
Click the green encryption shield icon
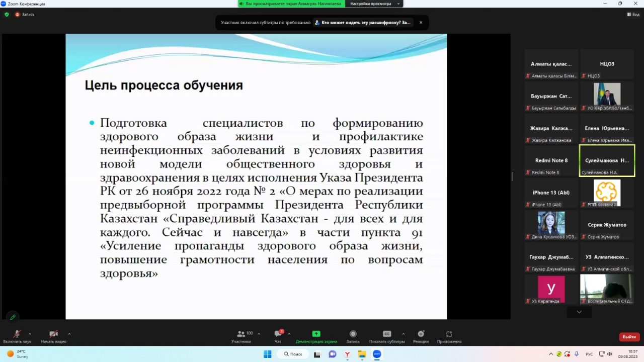7,15
